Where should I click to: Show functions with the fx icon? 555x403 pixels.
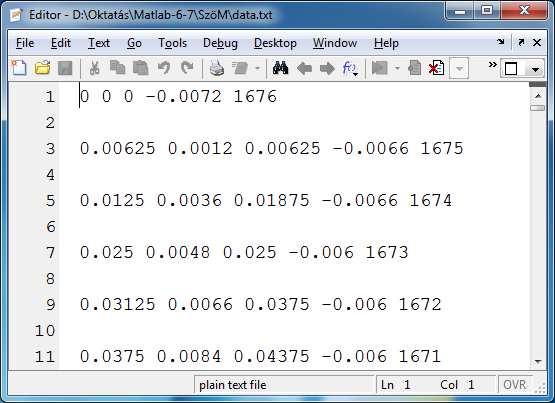(350, 68)
